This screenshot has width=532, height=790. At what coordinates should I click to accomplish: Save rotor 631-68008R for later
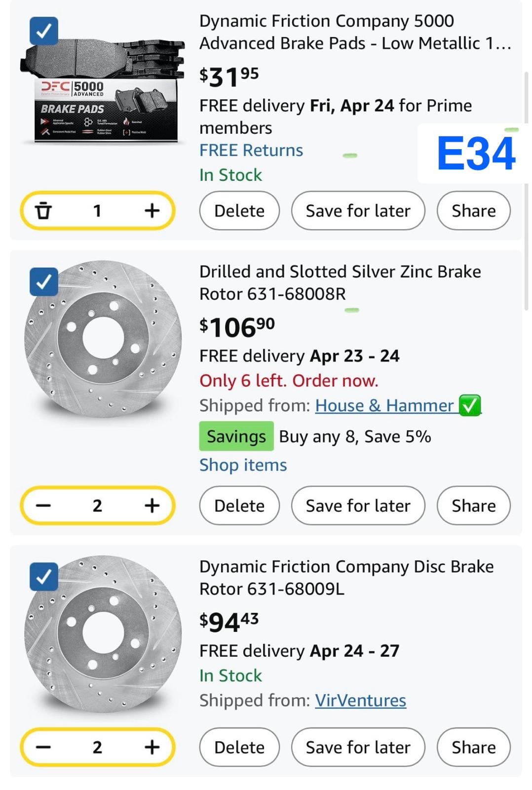tap(358, 506)
